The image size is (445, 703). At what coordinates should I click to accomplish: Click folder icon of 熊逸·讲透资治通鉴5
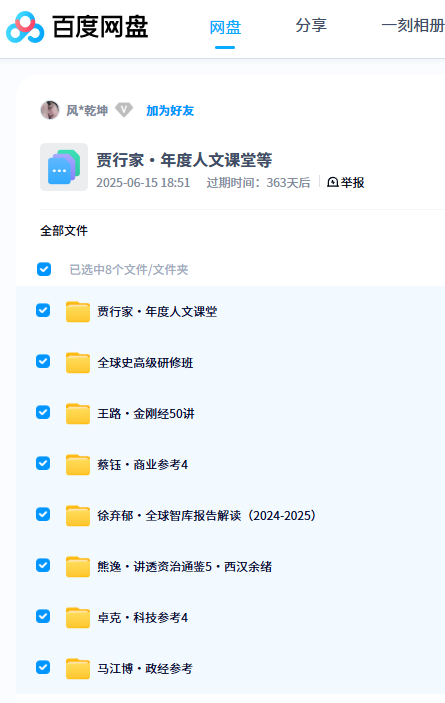coord(78,567)
